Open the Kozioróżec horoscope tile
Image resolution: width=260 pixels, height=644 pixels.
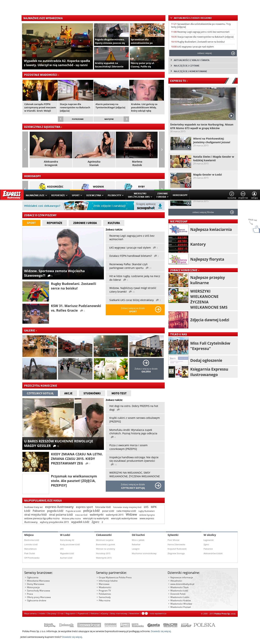click(51, 186)
